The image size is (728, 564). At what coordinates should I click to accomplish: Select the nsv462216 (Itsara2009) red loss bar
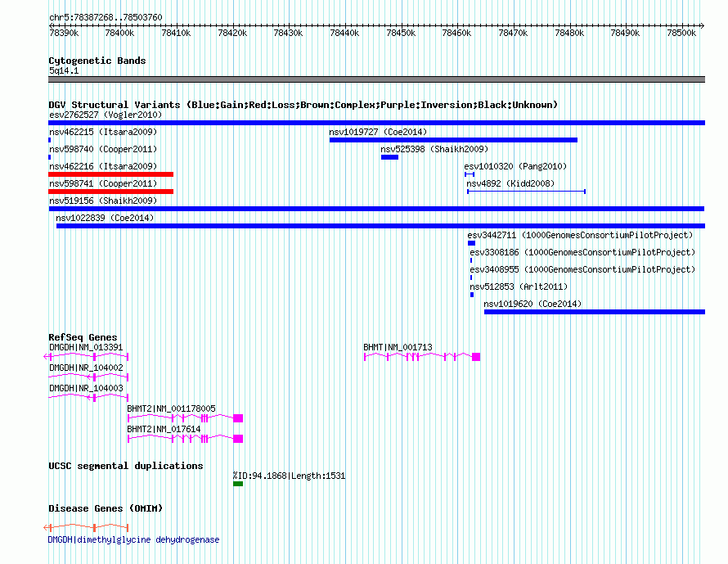[x=111, y=174]
